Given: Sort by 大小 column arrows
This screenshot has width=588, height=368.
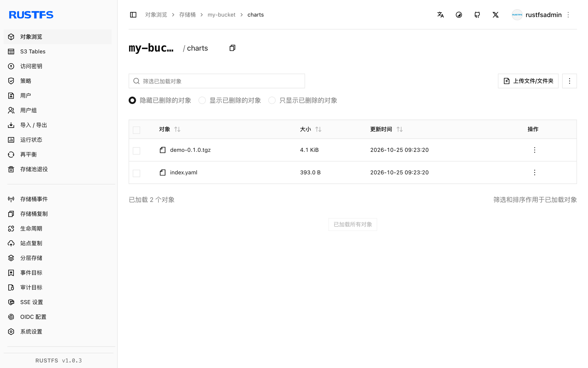Looking at the screenshot, I should pos(318,129).
